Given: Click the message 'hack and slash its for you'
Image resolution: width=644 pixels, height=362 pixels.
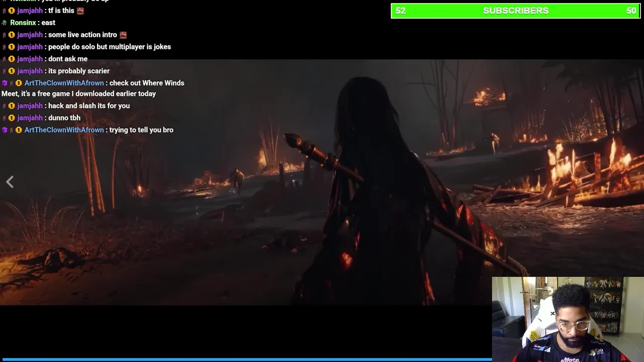Looking at the screenshot, I should (x=89, y=106).
